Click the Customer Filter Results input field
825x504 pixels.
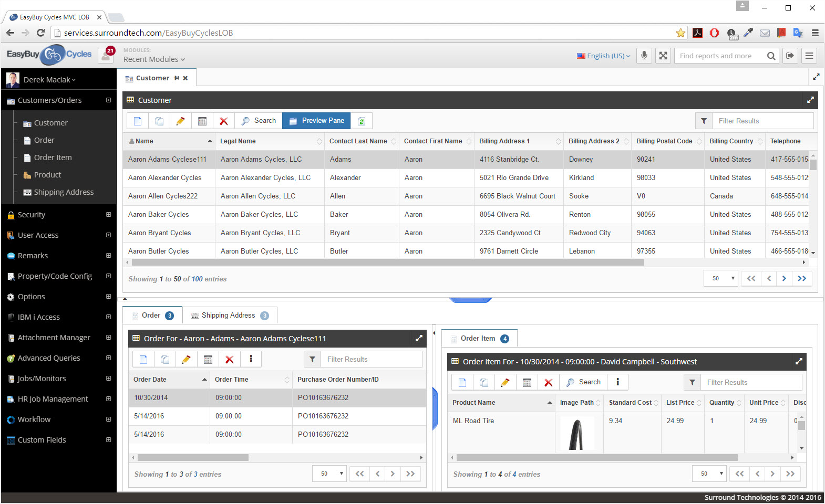[x=762, y=121]
